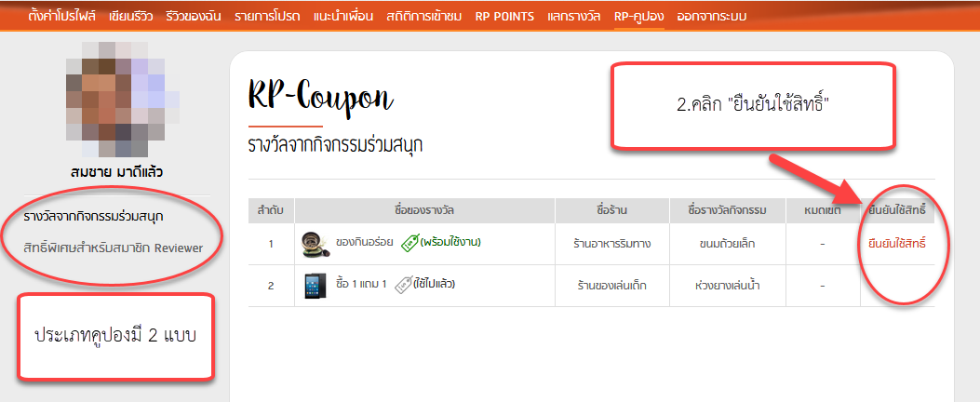980x402 pixels.
Task: Click the ซื้อ 1 แถม 1 reward name
Action: [361, 284]
